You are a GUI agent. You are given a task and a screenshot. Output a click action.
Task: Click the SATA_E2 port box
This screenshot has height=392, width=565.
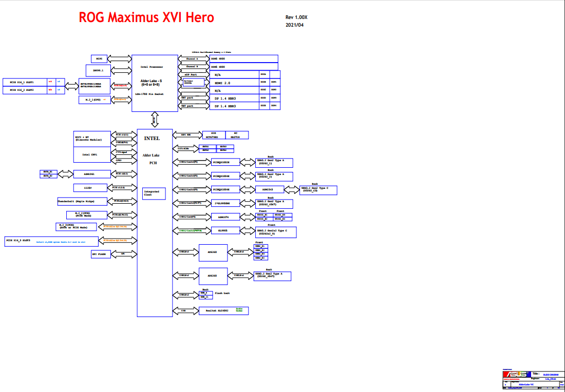pos(48,175)
